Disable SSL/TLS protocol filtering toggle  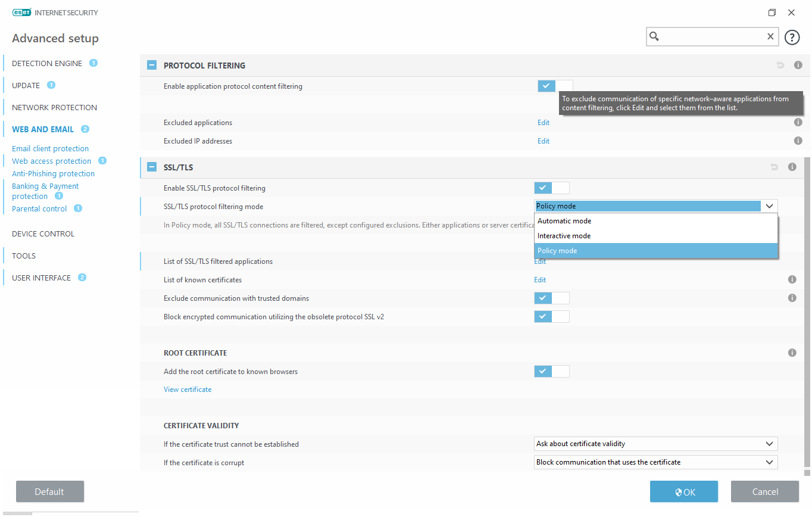(x=551, y=188)
